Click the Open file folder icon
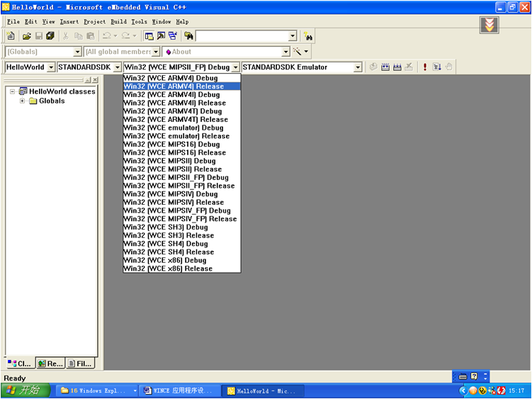Image resolution: width=532 pixels, height=399 pixels. pyautogui.click(x=26, y=35)
